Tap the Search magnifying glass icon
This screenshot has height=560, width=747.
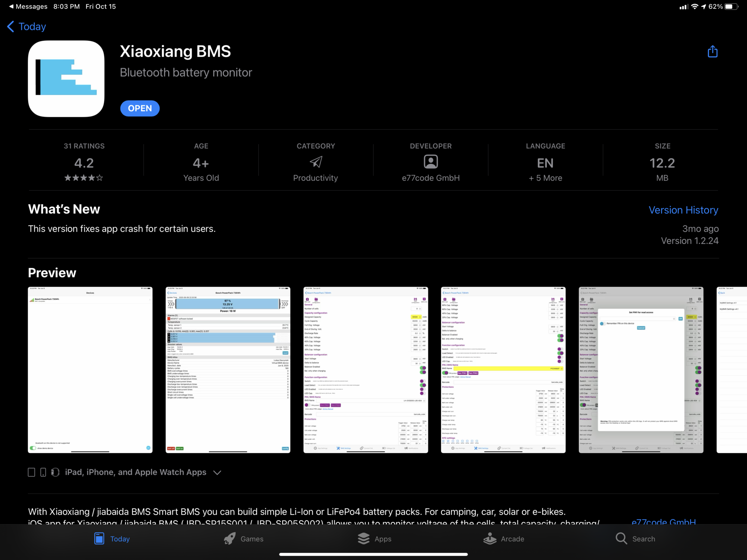(x=621, y=538)
